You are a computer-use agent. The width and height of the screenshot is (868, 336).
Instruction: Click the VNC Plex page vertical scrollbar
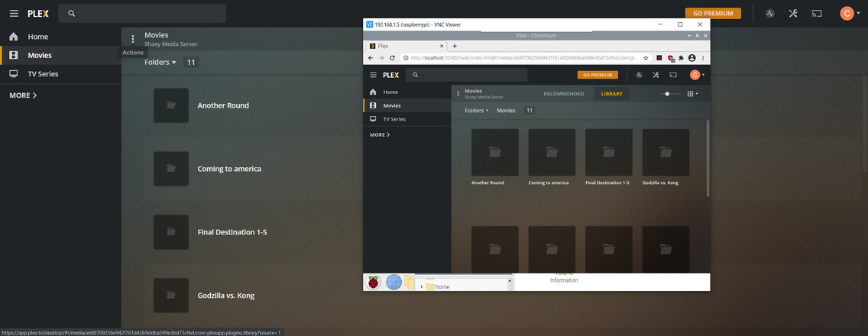(708, 158)
